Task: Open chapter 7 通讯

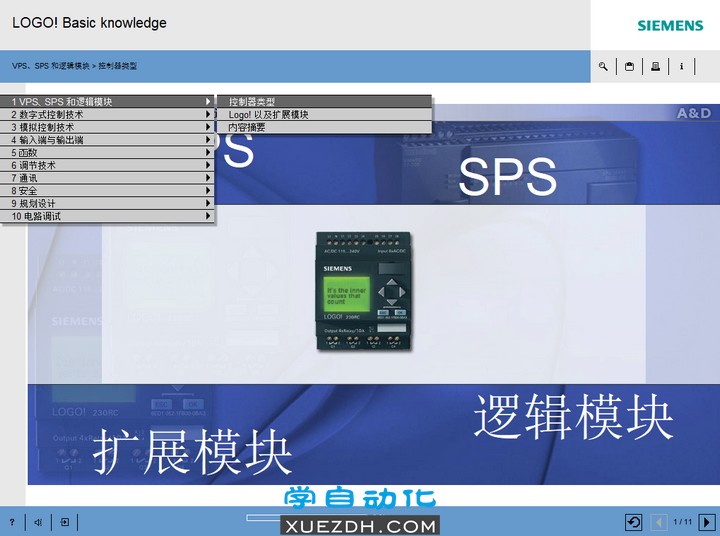Action: click(107, 178)
